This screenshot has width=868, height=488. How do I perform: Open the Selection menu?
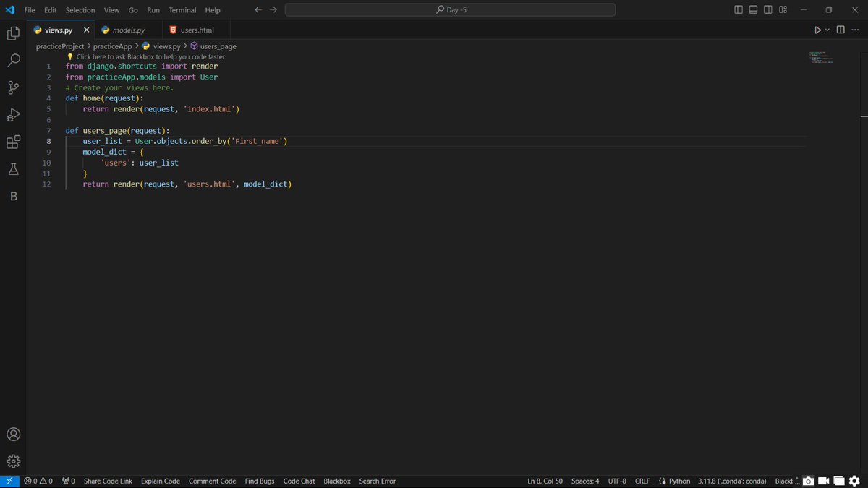coord(80,10)
